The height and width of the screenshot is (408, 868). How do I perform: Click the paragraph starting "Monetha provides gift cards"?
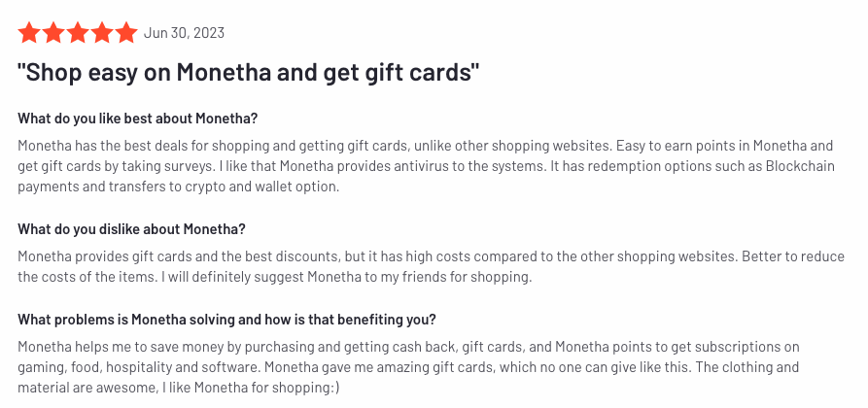[432, 267]
